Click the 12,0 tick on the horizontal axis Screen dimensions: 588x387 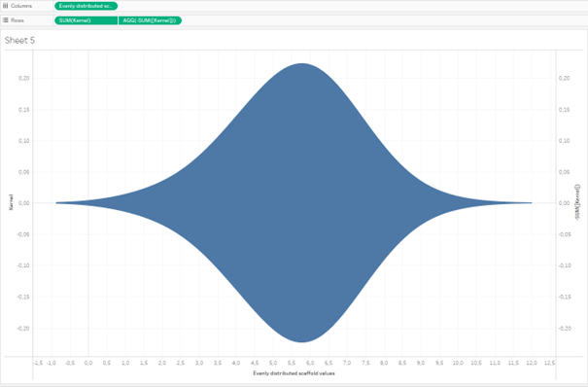pyautogui.click(x=532, y=363)
